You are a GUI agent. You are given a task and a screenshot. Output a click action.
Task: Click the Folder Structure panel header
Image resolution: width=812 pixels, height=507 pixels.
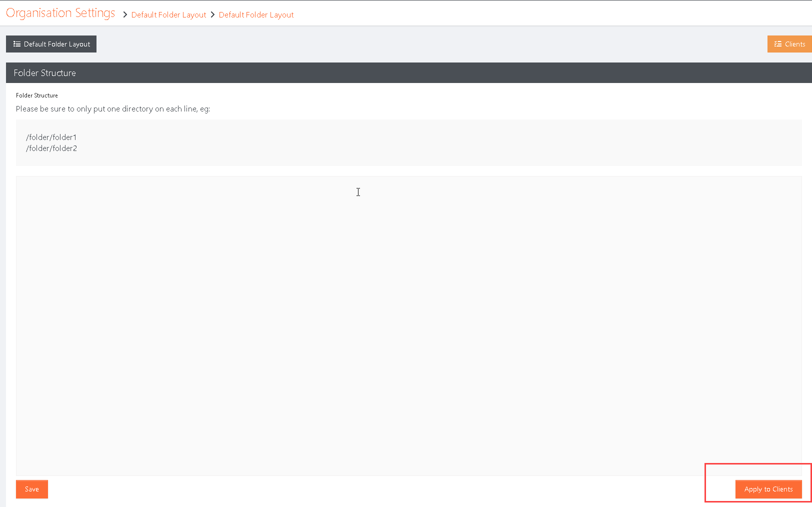tap(408, 72)
